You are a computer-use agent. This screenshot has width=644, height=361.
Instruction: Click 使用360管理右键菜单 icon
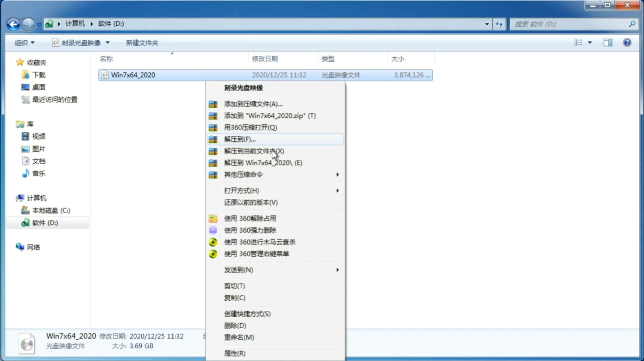[x=212, y=253]
